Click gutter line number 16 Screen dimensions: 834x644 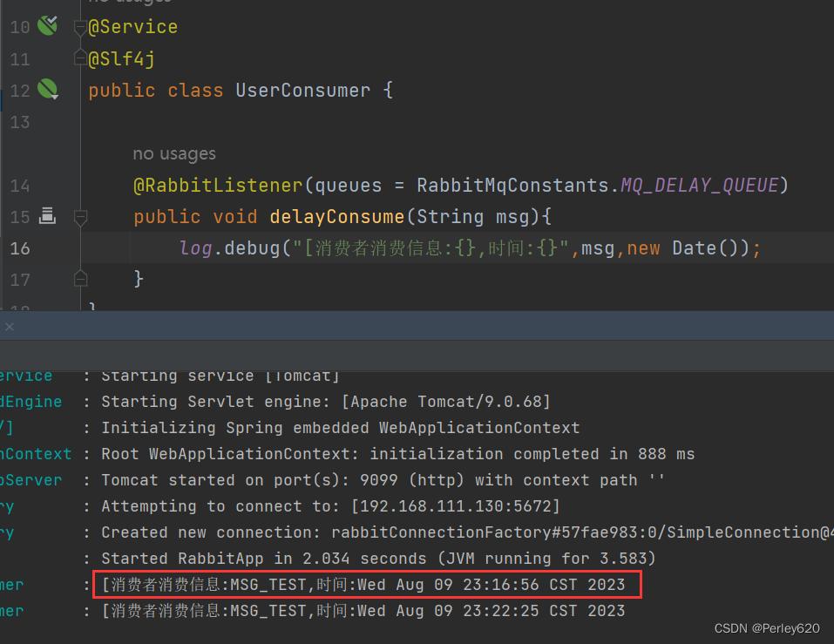click(x=20, y=248)
